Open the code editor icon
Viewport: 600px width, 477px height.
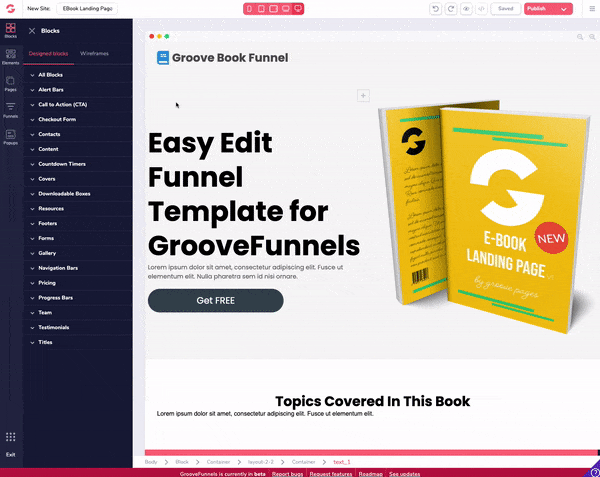[x=481, y=8]
